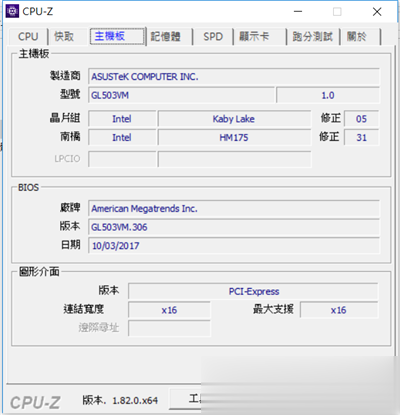
Task: Click the manufacturer field ASUSTeK COMPUTER INC.
Action: pyautogui.click(x=234, y=77)
